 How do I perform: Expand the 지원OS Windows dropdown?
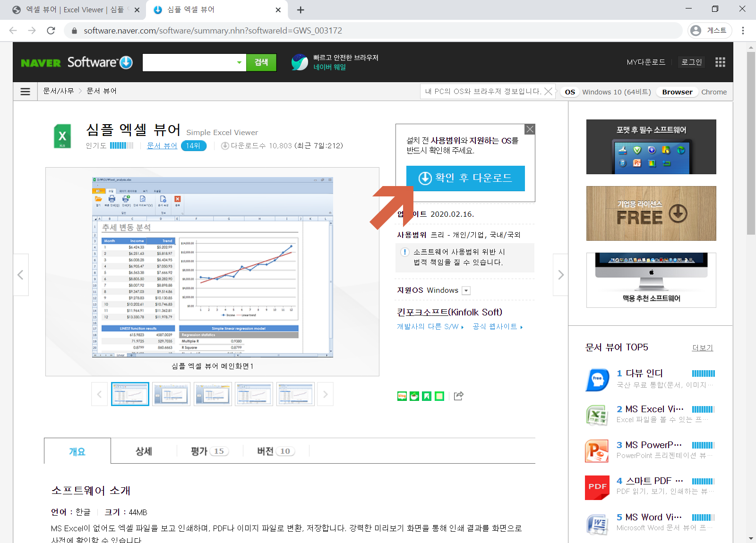(x=466, y=291)
